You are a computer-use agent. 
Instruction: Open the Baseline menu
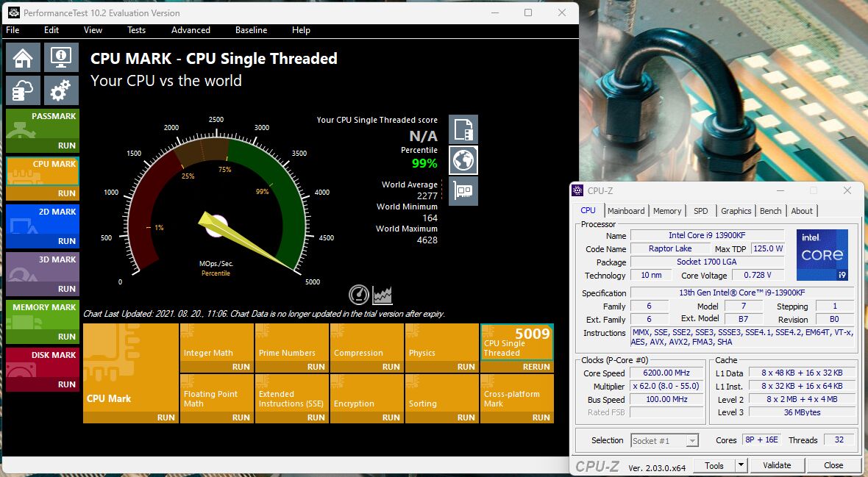point(252,30)
